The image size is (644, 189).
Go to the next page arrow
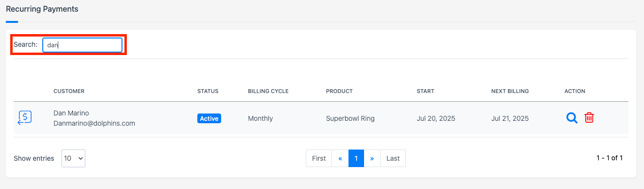click(x=372, y=158)
